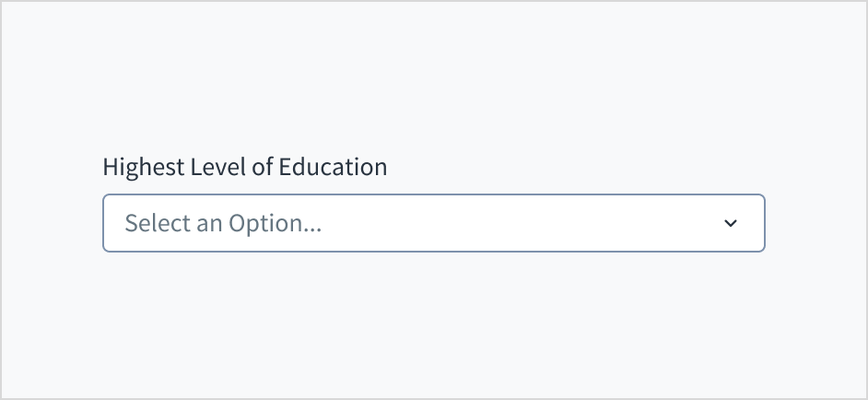The width and height of the screenshot is (868, 400).
Task: Show the education options list
Action: pos(433,223)
